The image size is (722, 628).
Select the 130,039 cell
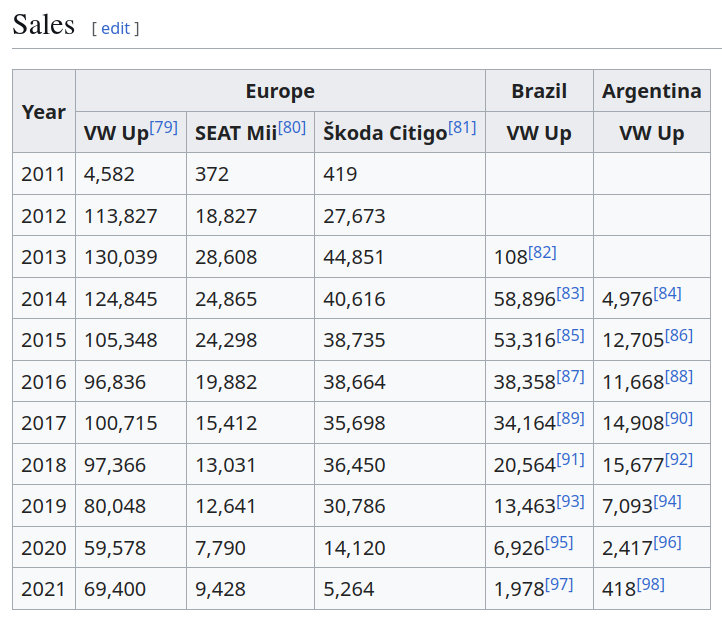click(131, 256)
